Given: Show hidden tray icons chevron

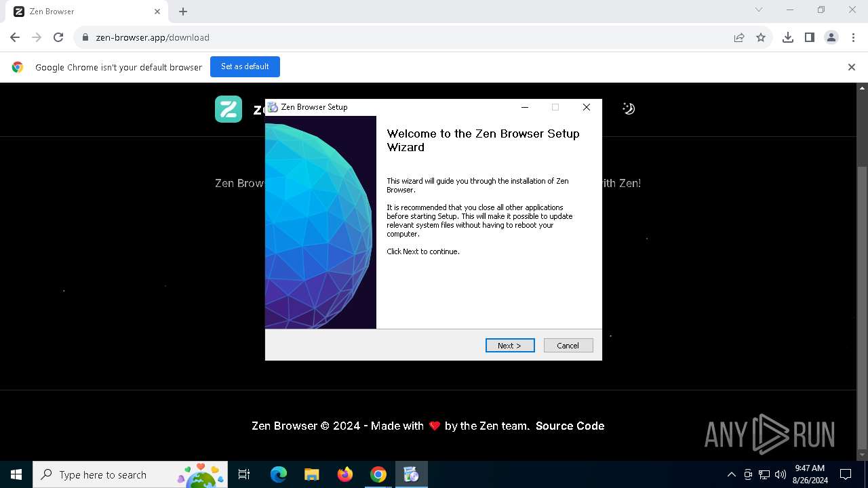Looking at the screenshot, I should tap(731, 474).
